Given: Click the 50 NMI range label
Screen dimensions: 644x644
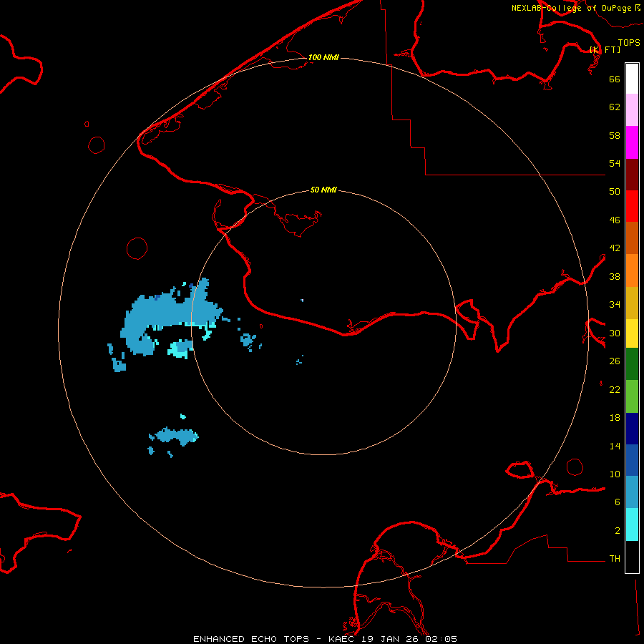Looking at the screenshot, I should coord(323,190).
